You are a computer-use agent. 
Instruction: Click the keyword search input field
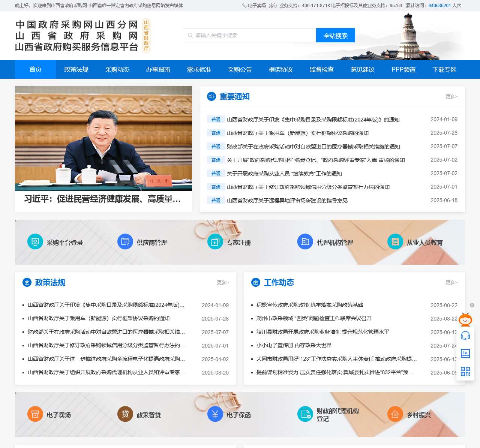pyautogui.click(x=249, y=35)
